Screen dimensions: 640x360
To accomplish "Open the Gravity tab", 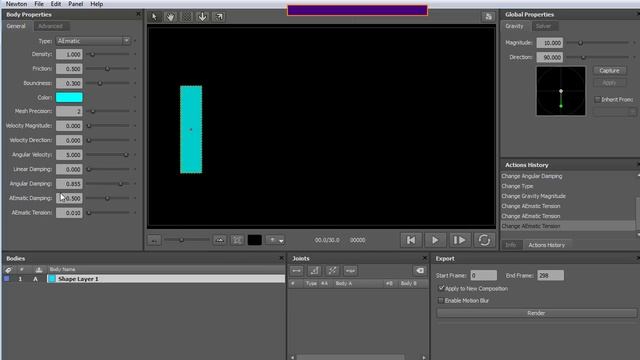I will 514,26.
